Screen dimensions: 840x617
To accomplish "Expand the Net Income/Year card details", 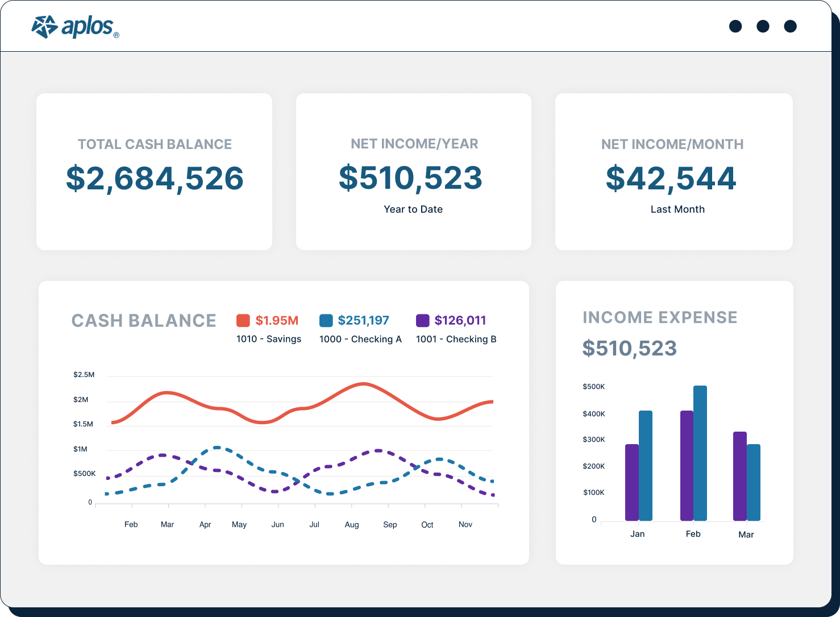I will tap(413, 171).
